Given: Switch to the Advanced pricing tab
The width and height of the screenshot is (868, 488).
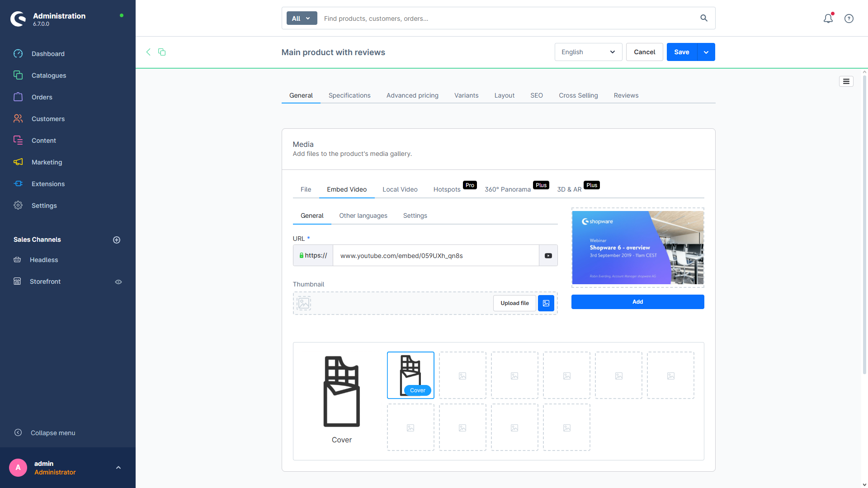Looking at the screenshot, I should coord(412,95).
